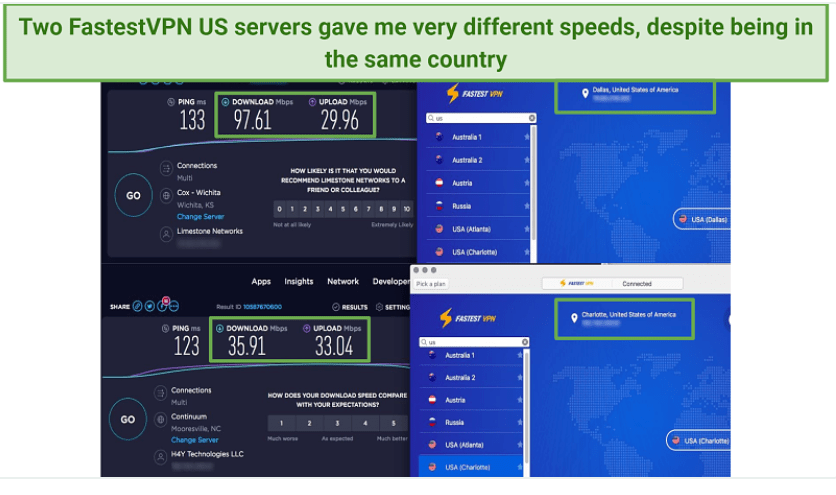Viewport: 836px width, 495px height.
Task: Favorite Russia with its star in the Dallas window
Action: coord(527,207)
